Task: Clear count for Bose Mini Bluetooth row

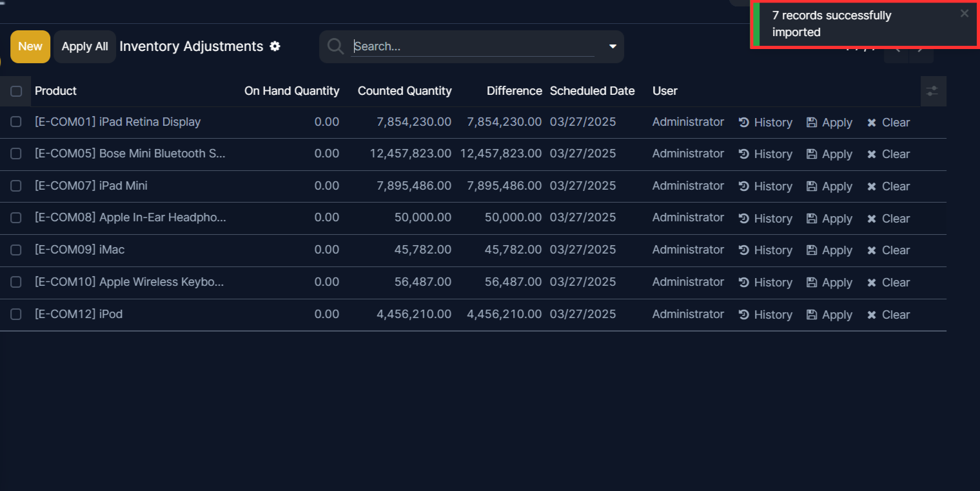Action: [x=888, y=154]
